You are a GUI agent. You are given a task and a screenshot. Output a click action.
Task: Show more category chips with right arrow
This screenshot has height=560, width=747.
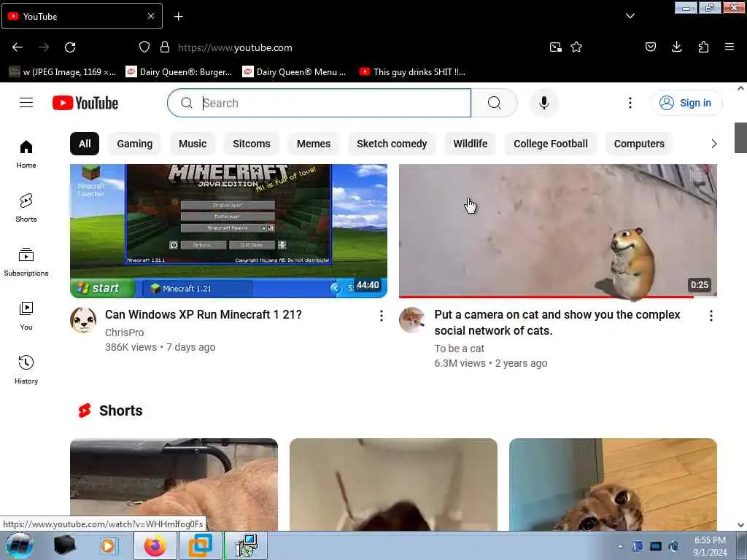(x=713, y=144)
